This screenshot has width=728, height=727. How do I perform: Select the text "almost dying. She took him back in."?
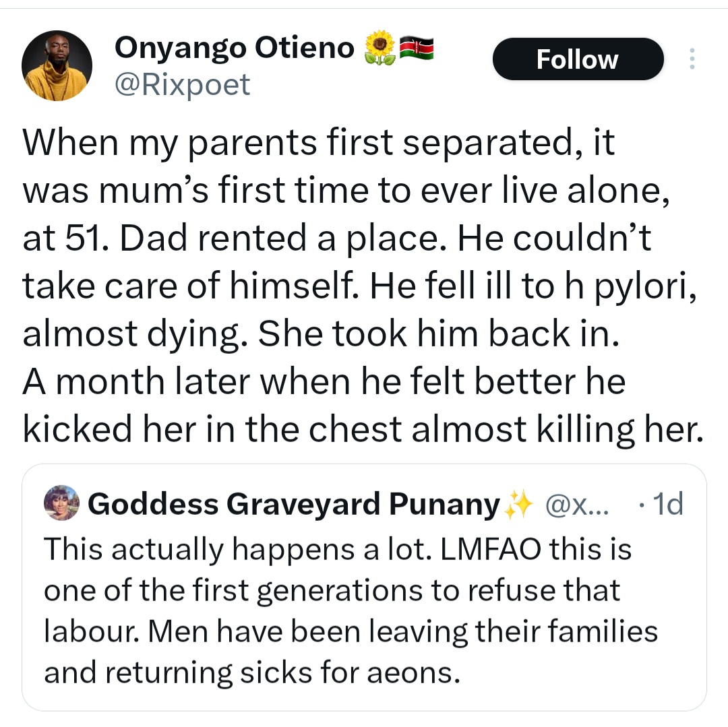(320, 334)
